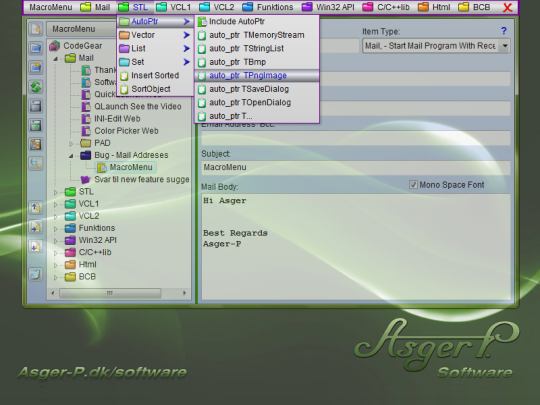
Task: Click the Subject input field
Action: pyautogui.click(x=356, y=167)
